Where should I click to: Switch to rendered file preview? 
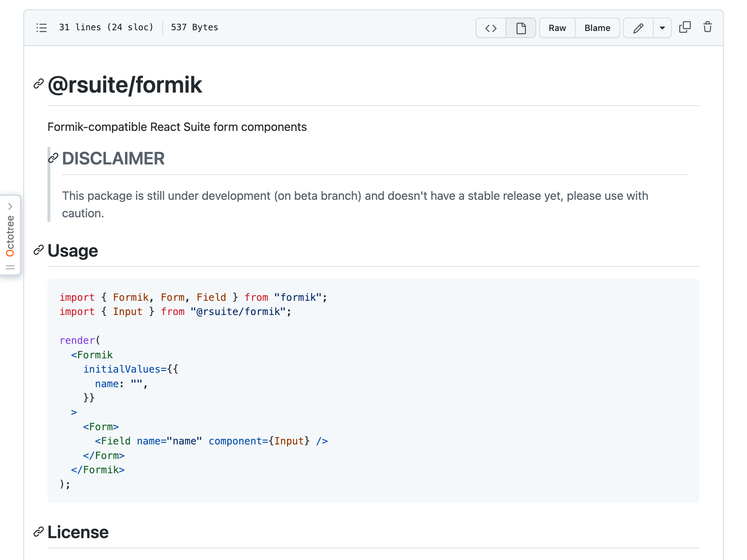pos(521,28)
